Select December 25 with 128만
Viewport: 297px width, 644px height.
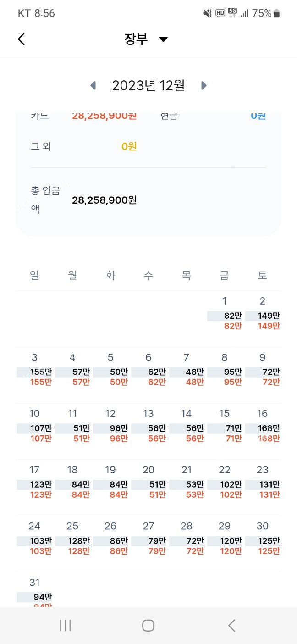pos(73,539)
